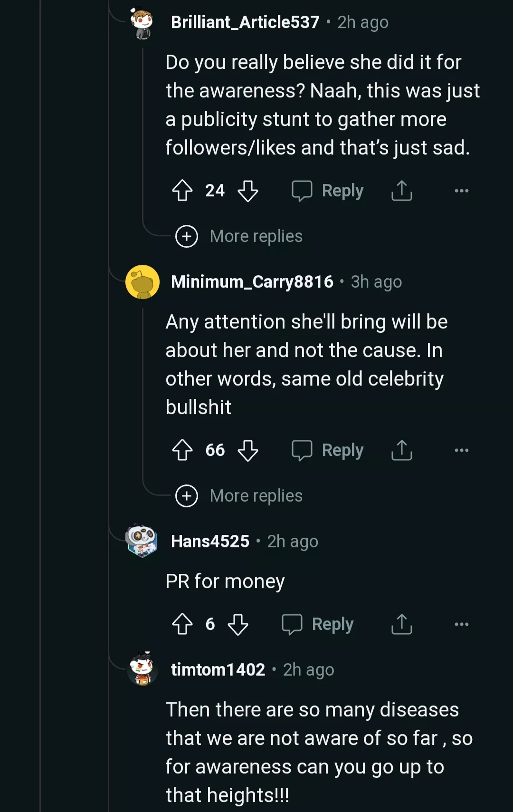Screen dimensions: 513x812
Task: Open Minimum_Carry8816's user profile link
Action: [x=252, y=282]
